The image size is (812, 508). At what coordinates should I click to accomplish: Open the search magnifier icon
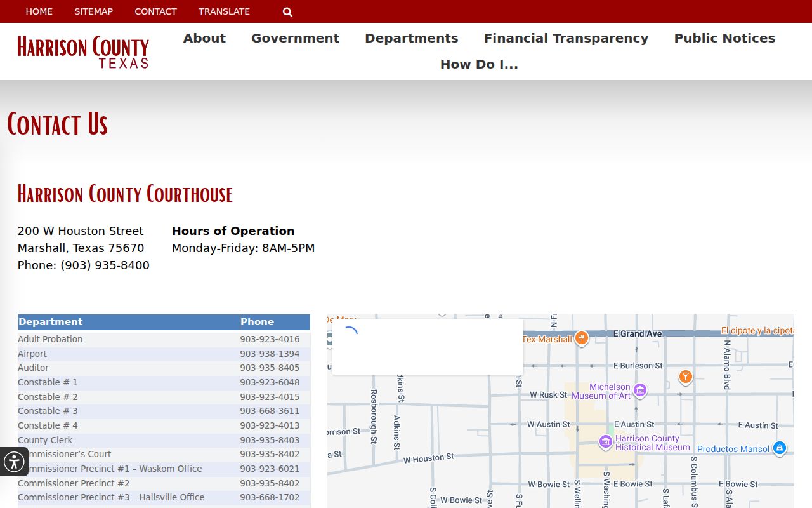[287, 11]
